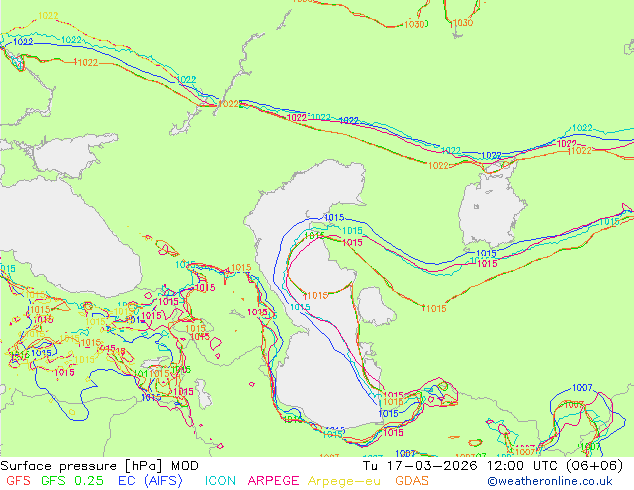The image size is (634, 490).
Task: Click the date Tu 17-03-2026 12:00 UTC
Action: tap(459, 466)
